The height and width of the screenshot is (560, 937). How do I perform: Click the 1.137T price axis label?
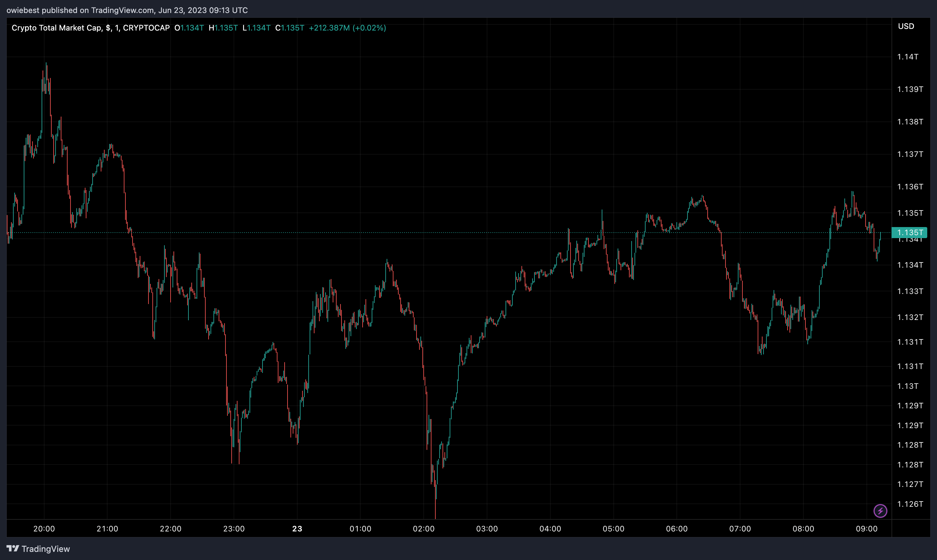(910, 154)
